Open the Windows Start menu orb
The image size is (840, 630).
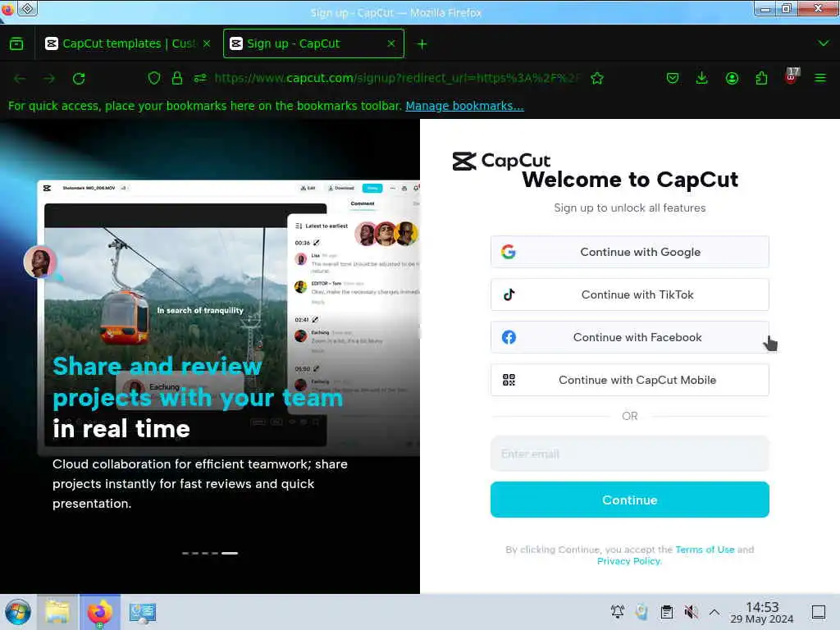[x=18, y=612]
